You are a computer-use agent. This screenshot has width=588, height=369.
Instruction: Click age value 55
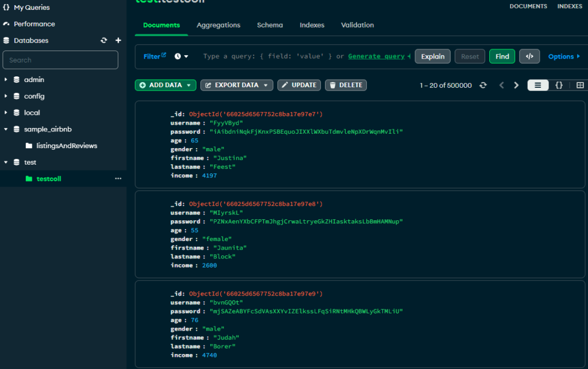pos(195,230)
